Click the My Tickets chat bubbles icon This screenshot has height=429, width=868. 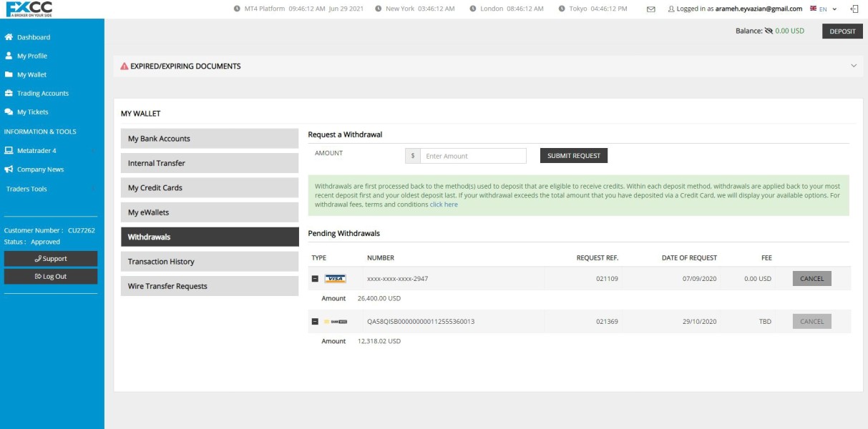point(9,112)
